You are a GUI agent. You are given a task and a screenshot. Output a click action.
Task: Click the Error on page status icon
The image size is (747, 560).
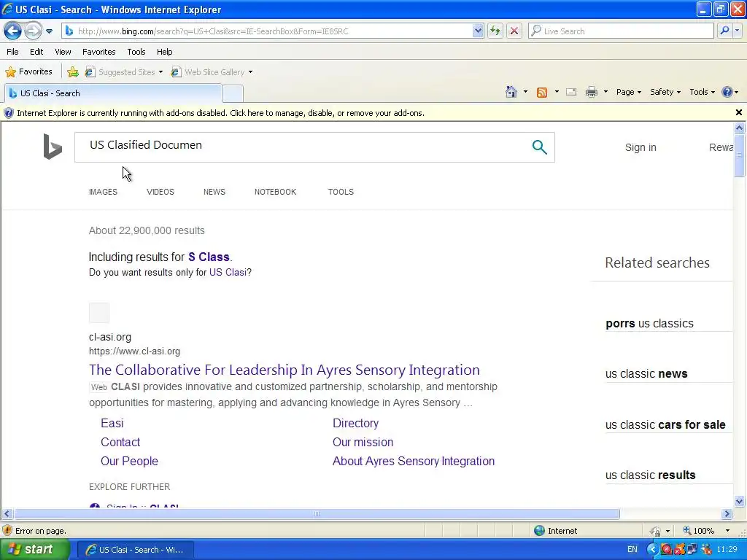pos(7,531)
